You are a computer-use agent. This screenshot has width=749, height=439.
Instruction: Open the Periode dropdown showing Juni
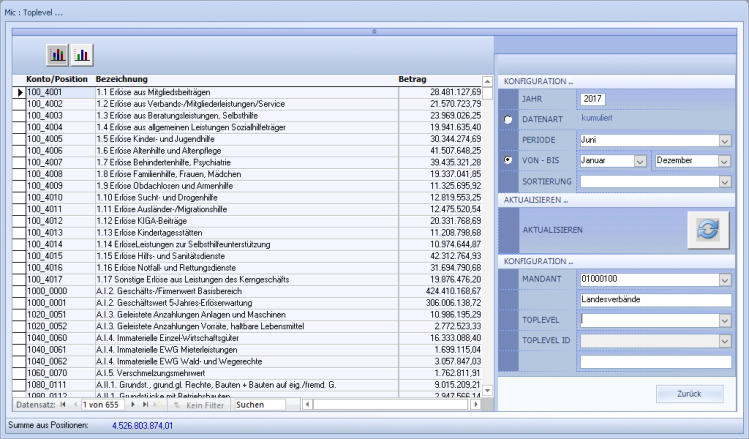click(724, 140)
